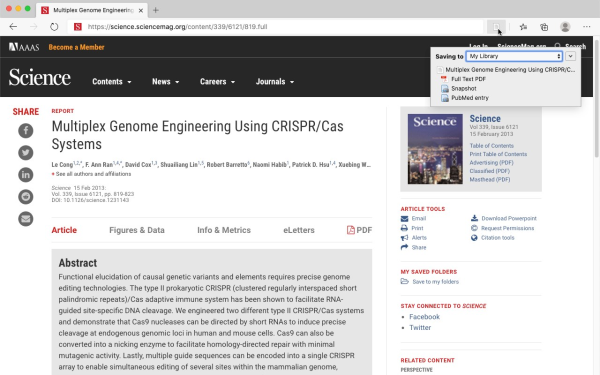
Task: Reload the page using refresh icon
Action: click(x=54, y=27)
